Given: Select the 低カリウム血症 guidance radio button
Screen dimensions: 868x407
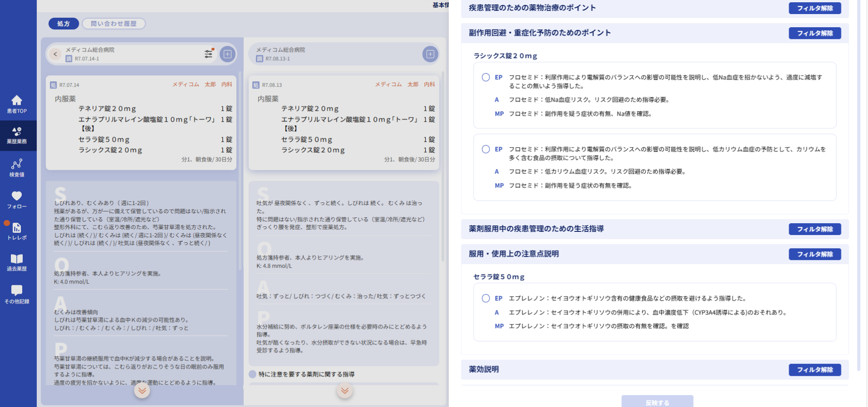Looking at the screenshot, I should click(x=485, y=149).
